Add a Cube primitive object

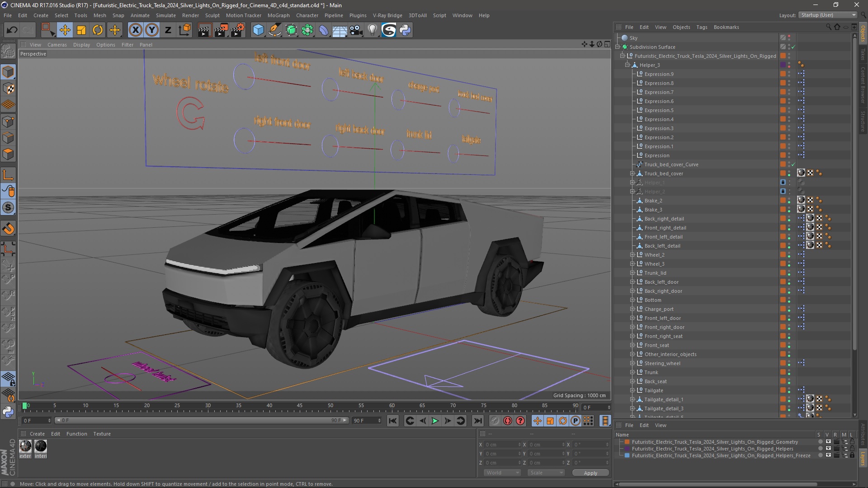coord(258,30)
